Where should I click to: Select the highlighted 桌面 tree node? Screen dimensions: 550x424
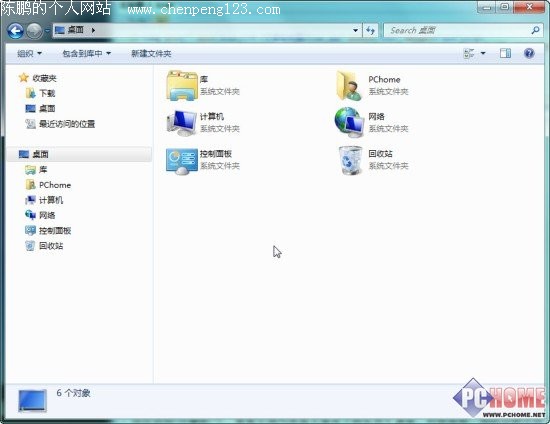click(79, 154)
